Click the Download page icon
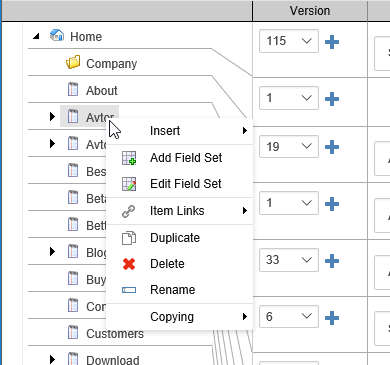 (73, 359)
